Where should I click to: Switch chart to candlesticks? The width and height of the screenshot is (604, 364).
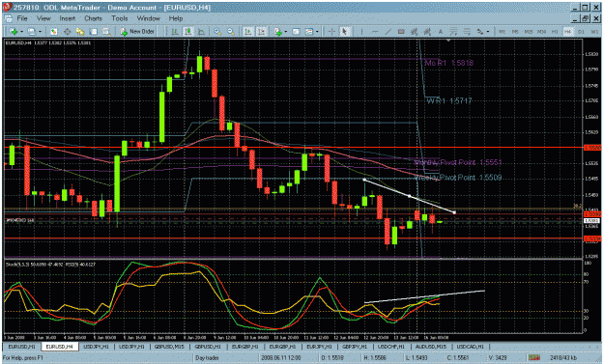click(188, 32)
